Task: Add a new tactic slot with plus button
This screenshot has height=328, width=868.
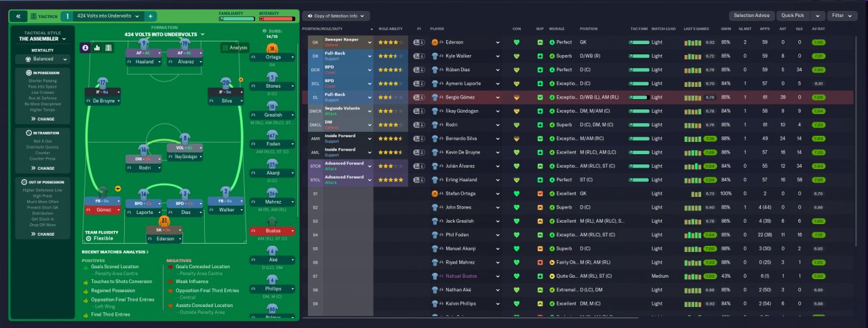Action: click(x=150, y=16)
